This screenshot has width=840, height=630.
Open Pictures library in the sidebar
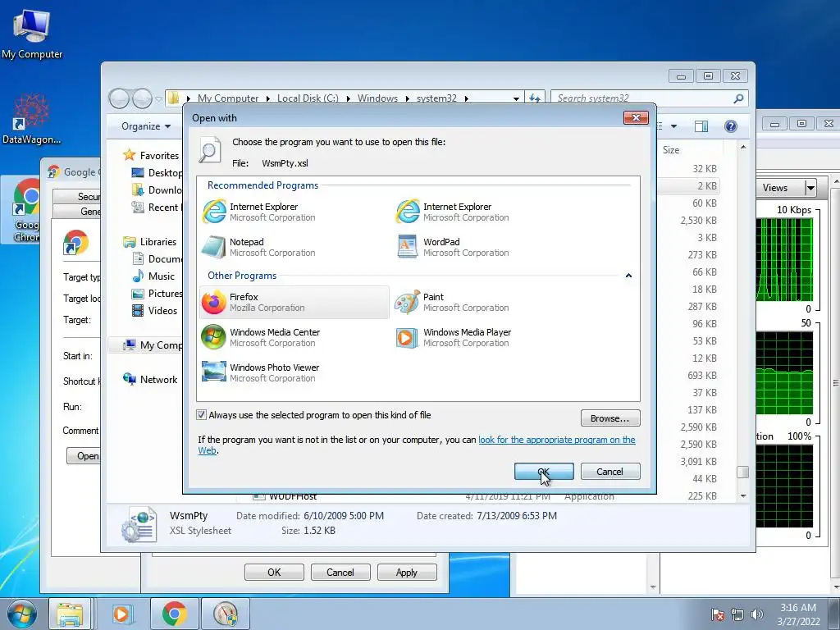[x=165, y=293]
